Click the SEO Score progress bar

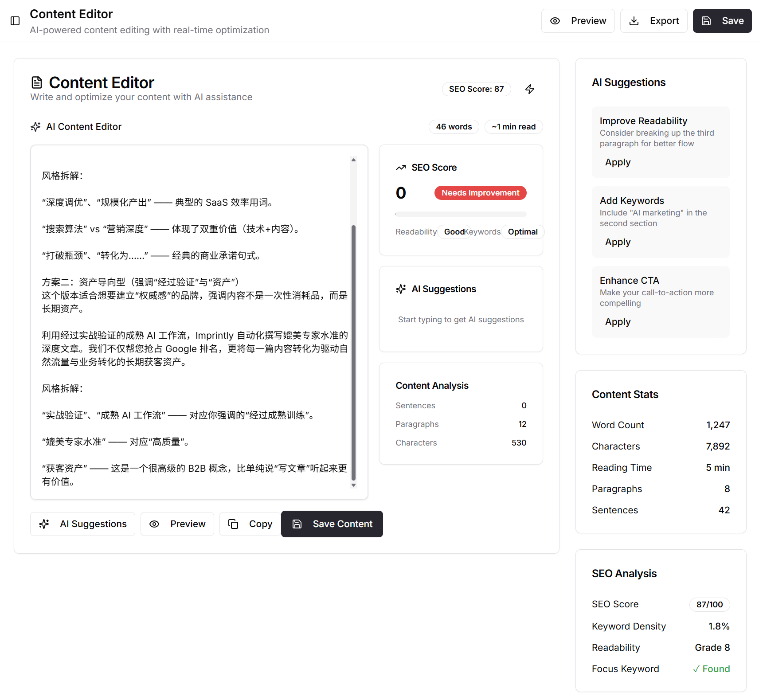tap(461, 214)
